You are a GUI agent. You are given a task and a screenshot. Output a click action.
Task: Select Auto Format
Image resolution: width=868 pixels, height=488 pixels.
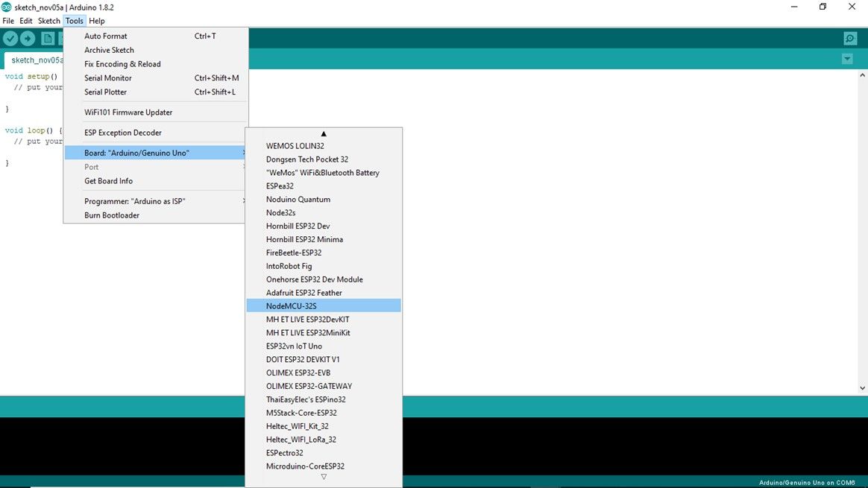[155, 36]
